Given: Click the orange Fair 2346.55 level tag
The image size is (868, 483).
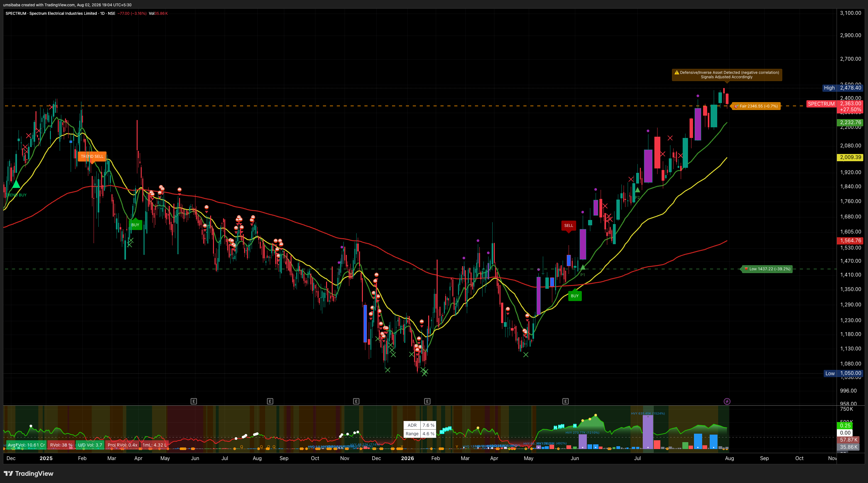Looking at the screenshot, I should (x=756, y=106).
